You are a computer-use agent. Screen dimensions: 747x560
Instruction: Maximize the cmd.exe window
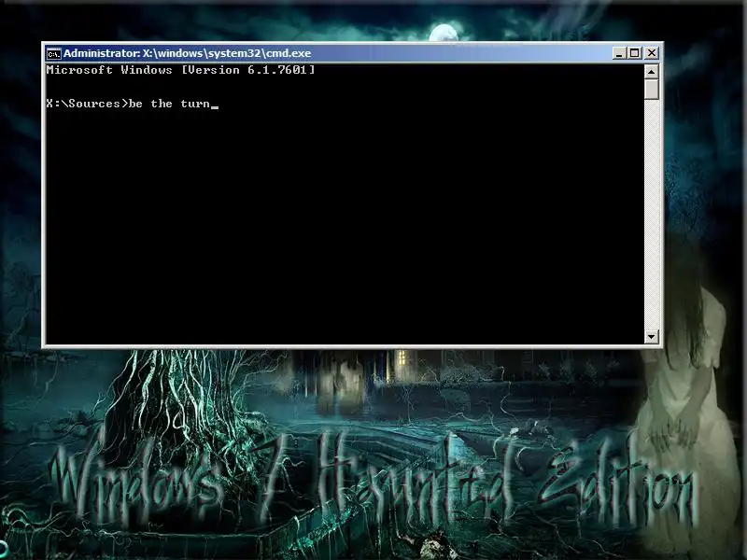click(635, 53)
